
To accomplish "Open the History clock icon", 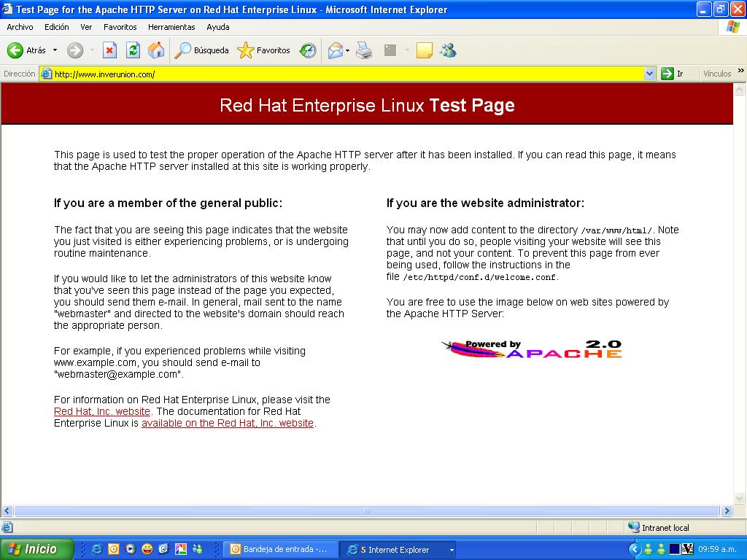I will click(x=308, y=50).
